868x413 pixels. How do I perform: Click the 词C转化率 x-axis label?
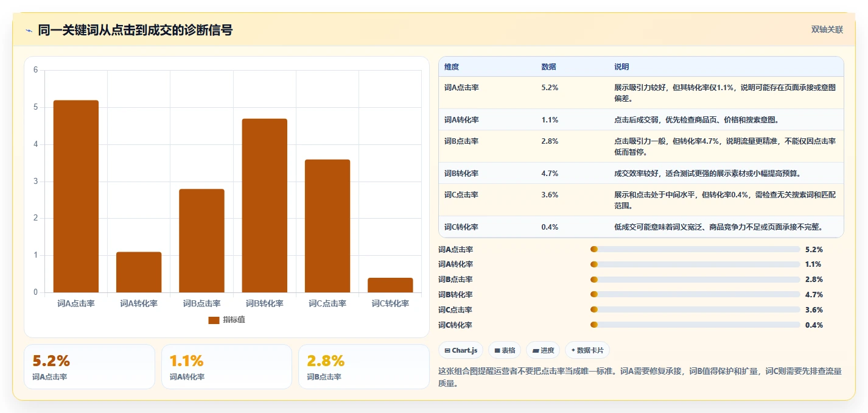coord(390,303)
